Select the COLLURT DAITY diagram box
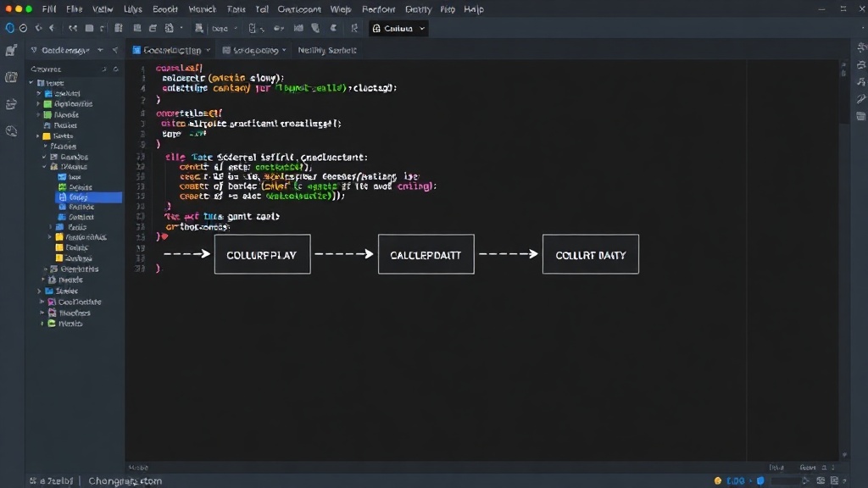The image size is (868, 488). point(591,254)
